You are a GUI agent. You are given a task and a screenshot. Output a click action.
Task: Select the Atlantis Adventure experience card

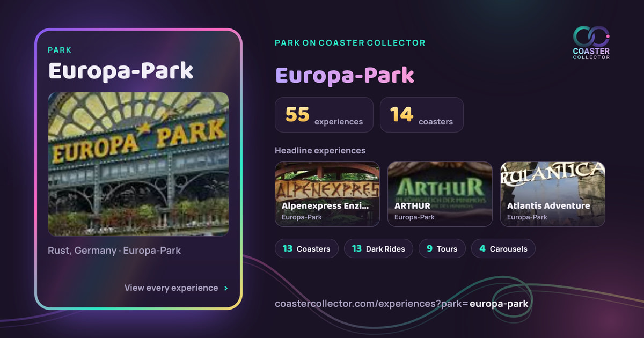(x=553, y=194)
